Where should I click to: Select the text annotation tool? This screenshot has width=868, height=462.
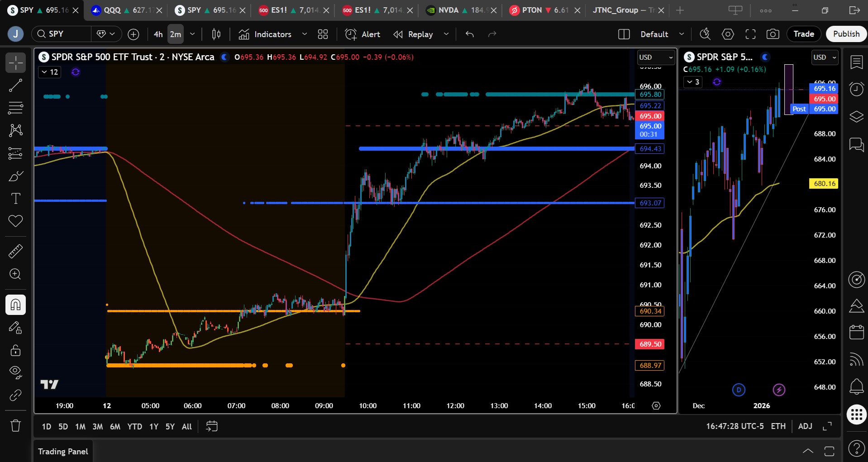pyautogui.click(x=15, y=199)
